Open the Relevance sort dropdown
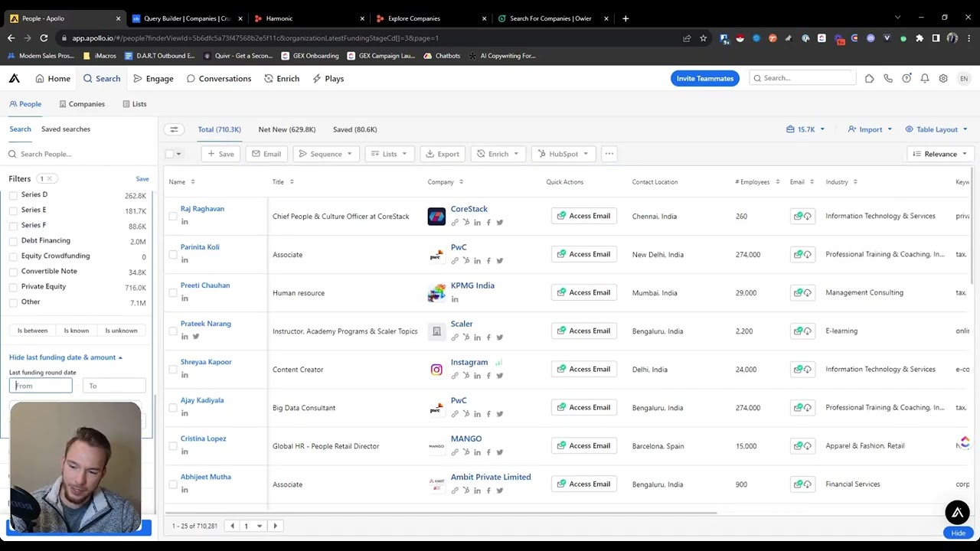The image size is (980, 551). pyautogui.click(x=940, y=154)
